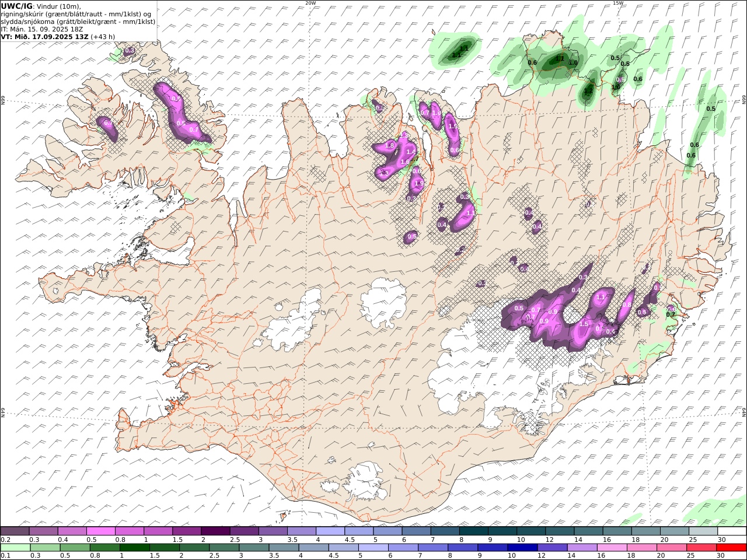Viewport: 747px width, 560px height.
Task: Click the "1.4" snowfall value on the map
Action: click(x=411, y=152)
